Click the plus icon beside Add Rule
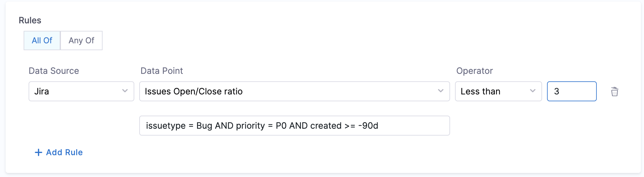The image size is (644, 177). tap(38, 152)
